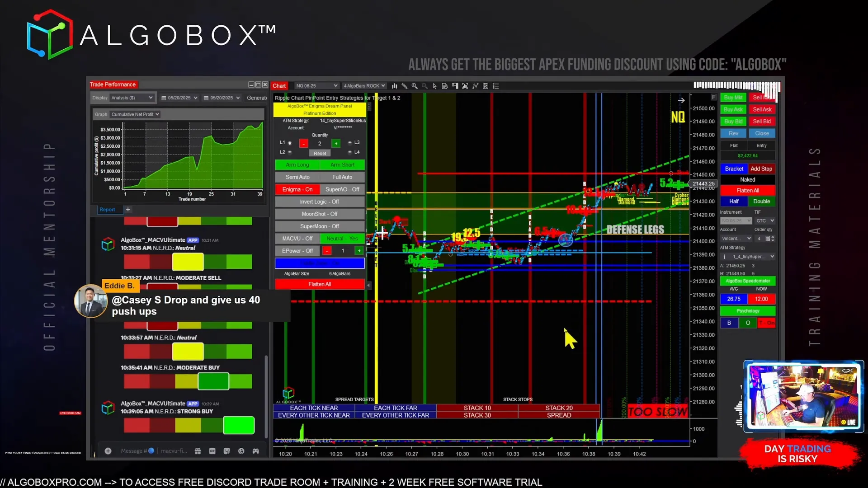This screenshot has height=488, width=868.
Task: Click the zoom in magnifier icon
Action: click(415, 86)
